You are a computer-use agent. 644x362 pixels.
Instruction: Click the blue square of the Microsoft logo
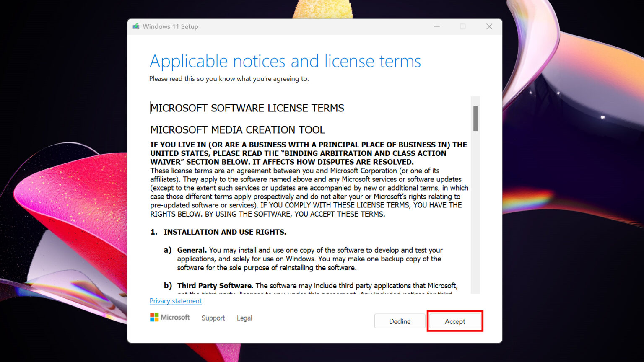point(152,319)
